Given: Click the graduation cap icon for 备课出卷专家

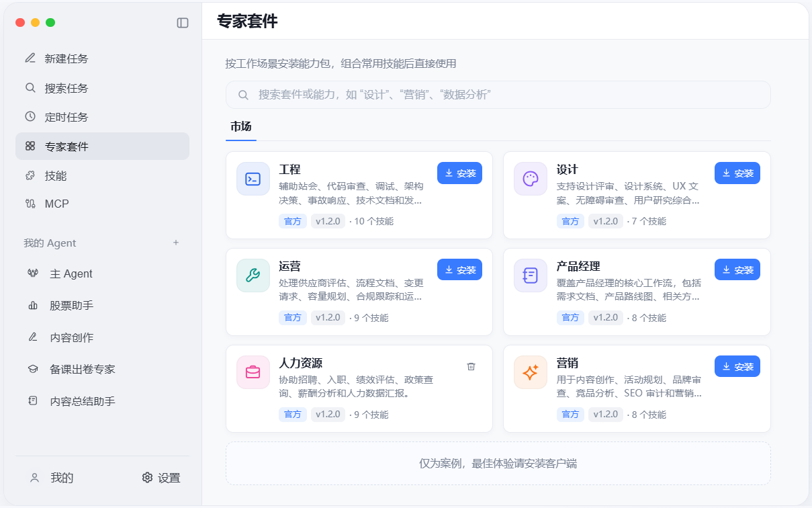Looking at the screenshot, I should click(x=33, y=369).
